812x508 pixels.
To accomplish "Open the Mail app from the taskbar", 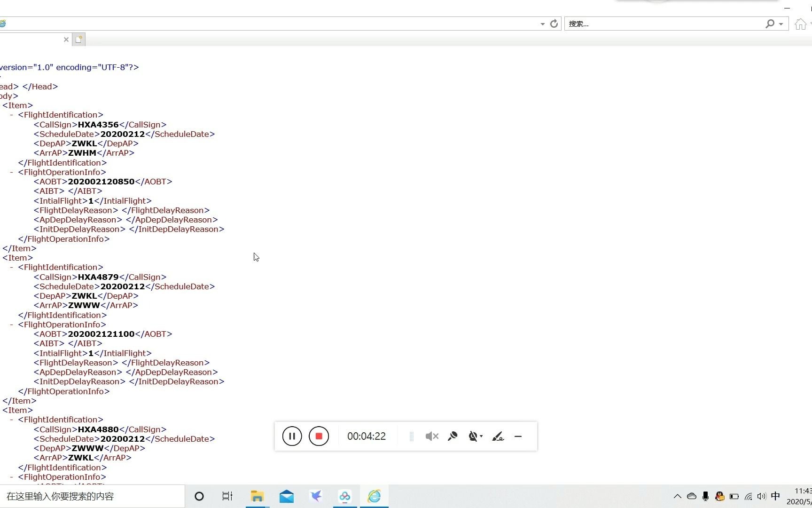I will pos(287,496).
